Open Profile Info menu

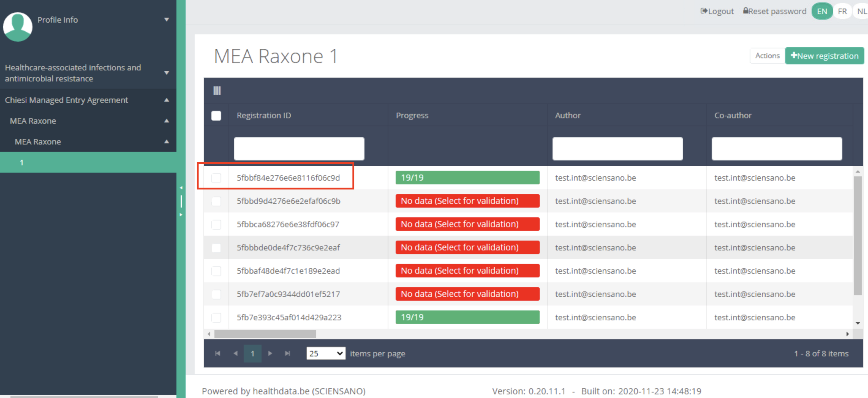tap(58, 20)
